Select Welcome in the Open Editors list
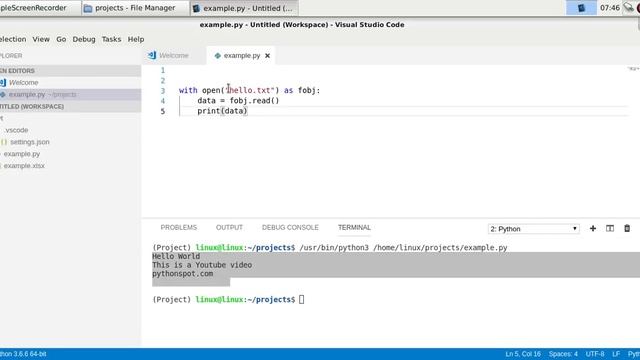Screen dimensions: 640x360 (24, 82)
